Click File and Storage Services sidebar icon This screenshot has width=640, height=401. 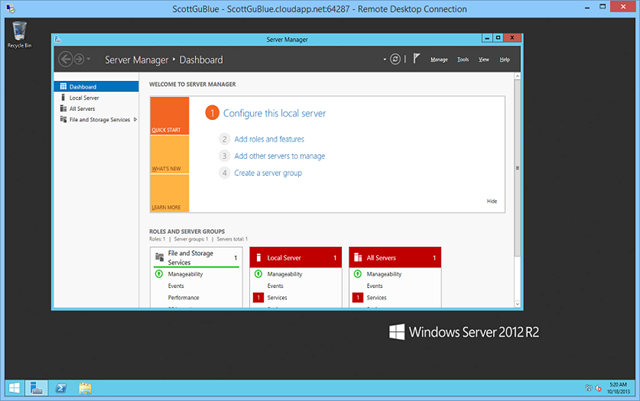click(x=63, y=119)
